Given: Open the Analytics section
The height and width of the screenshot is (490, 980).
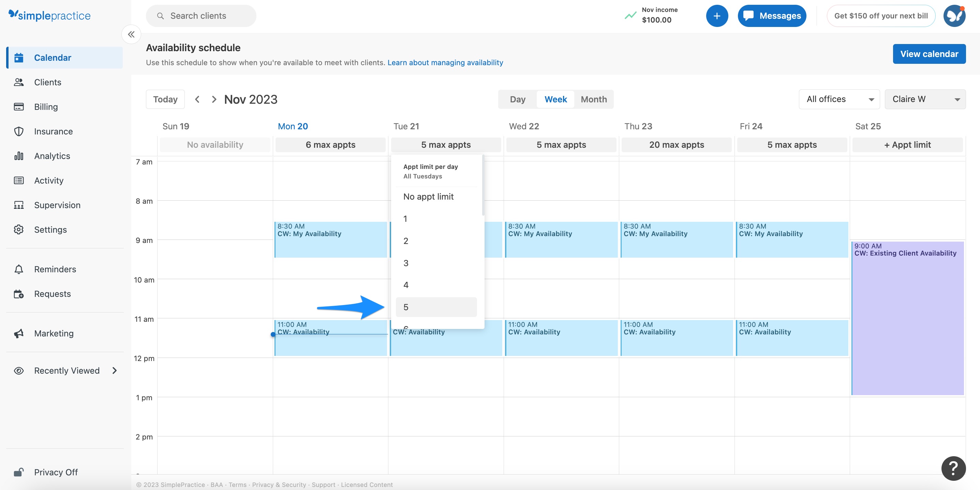Looking at the screenshot, I should [52, 156].
